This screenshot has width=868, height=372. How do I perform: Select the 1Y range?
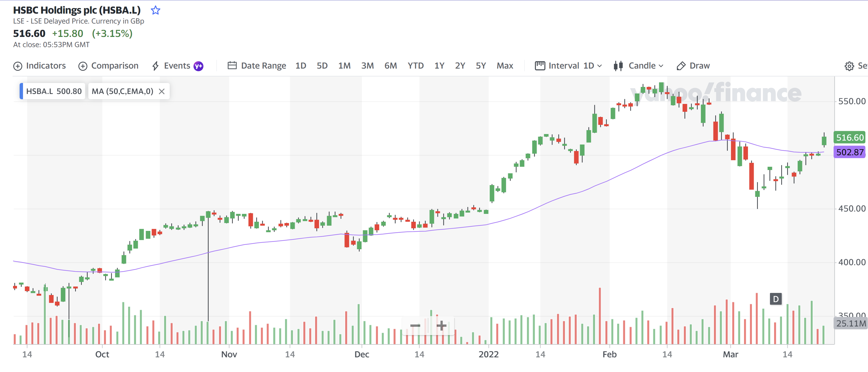click(439, 66)
